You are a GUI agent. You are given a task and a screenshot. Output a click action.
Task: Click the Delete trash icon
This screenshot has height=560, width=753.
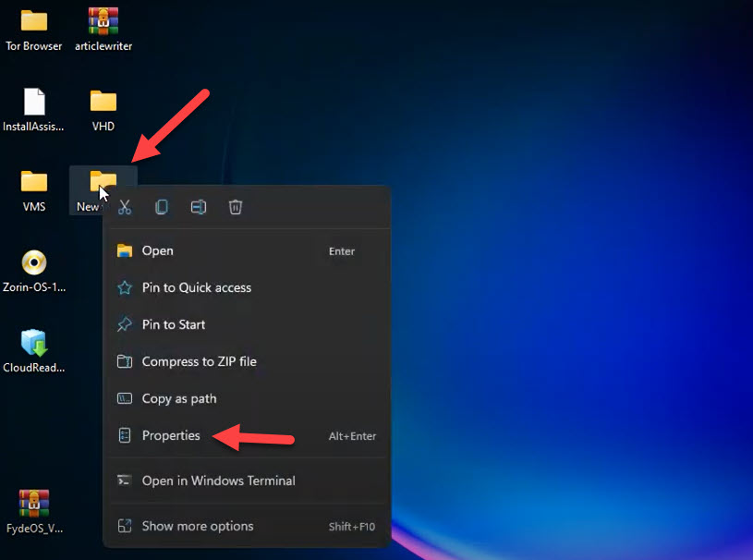pos(236,208)
